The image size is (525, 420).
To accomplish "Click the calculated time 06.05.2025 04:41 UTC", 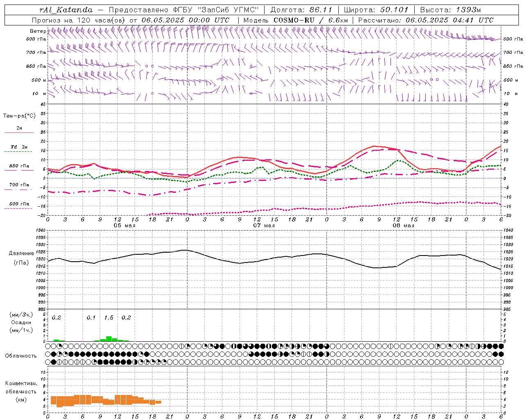I will click(450, 20).
